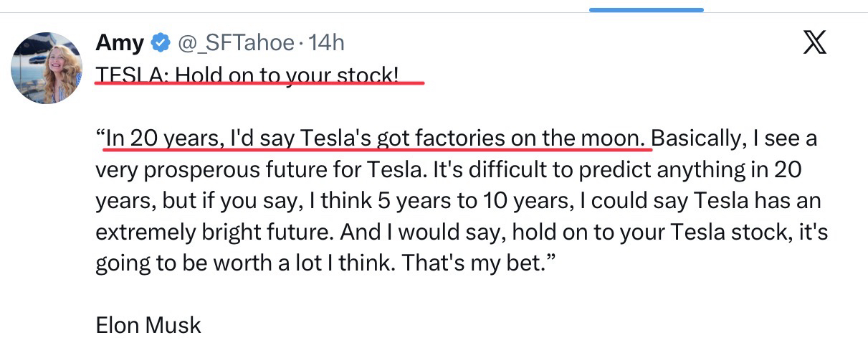Open the @_SFTahoe handle link
The height and width of the screenshot is (343, 868).
pyautogui.click(x=235, y=43)
